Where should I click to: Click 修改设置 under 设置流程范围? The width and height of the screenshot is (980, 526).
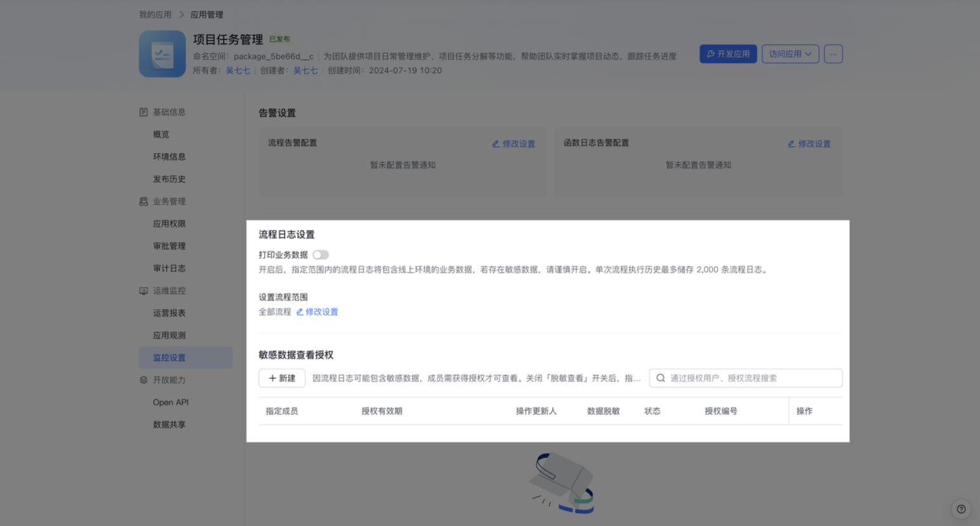coord(317,312)
